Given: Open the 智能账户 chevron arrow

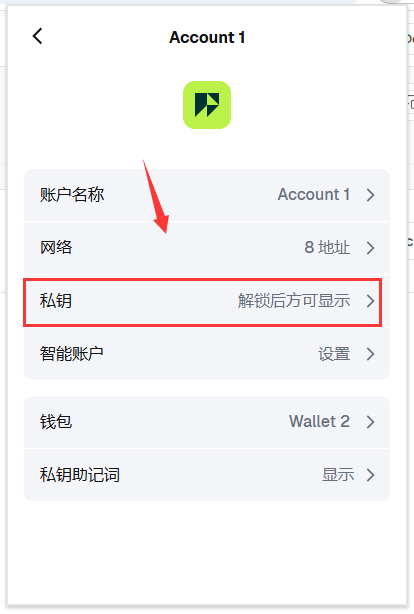Looking at the screenshot, I should pyautogui.click(x=371, y=354).
